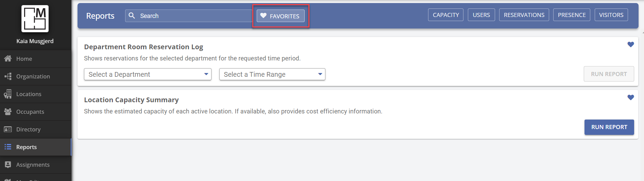The image size is (644, 181).
Task: Run the Location Capacity Summary report
Action: (x=609, y=127)
